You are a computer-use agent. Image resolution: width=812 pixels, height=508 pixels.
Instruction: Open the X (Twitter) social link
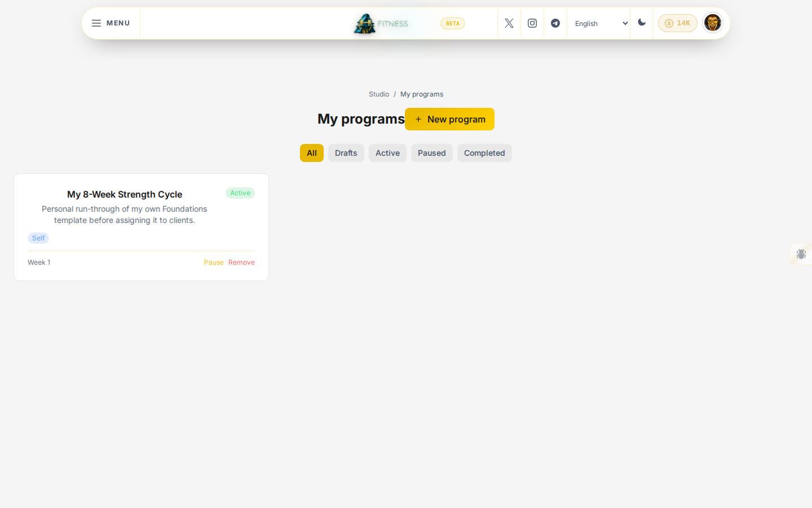pyautogui.click(x=509, y=23)
